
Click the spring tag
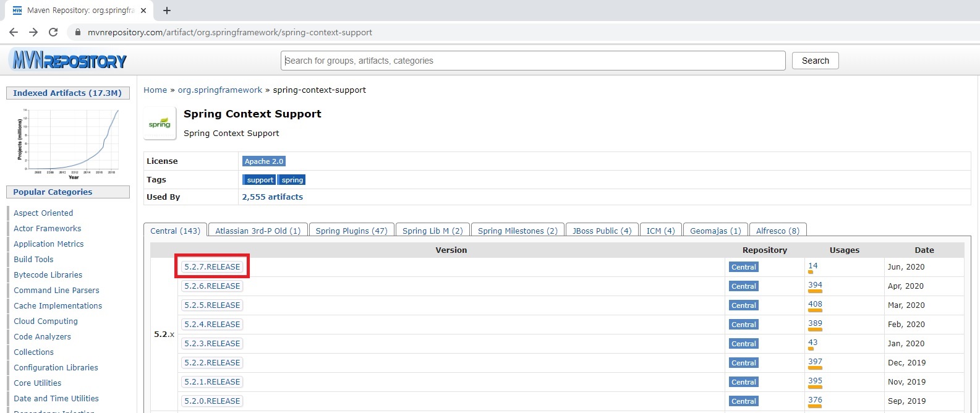(x=292, y=180)
